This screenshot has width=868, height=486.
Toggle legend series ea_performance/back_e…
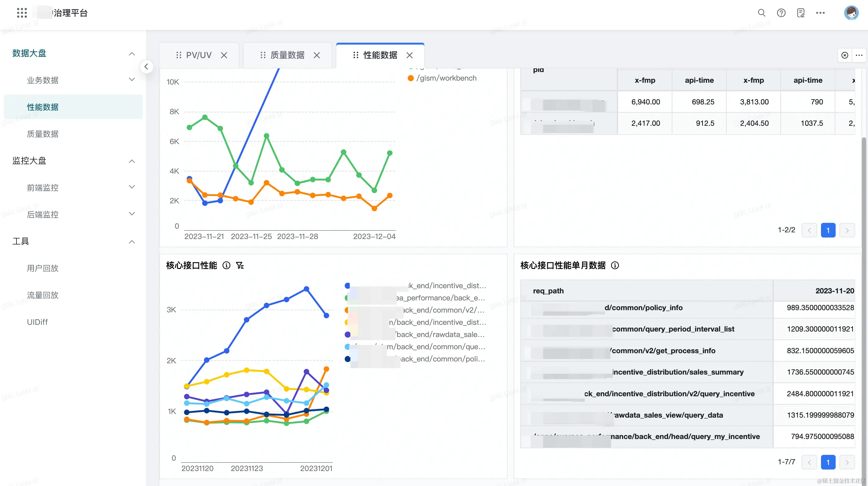pyautogui.click(x=415, y=298)
